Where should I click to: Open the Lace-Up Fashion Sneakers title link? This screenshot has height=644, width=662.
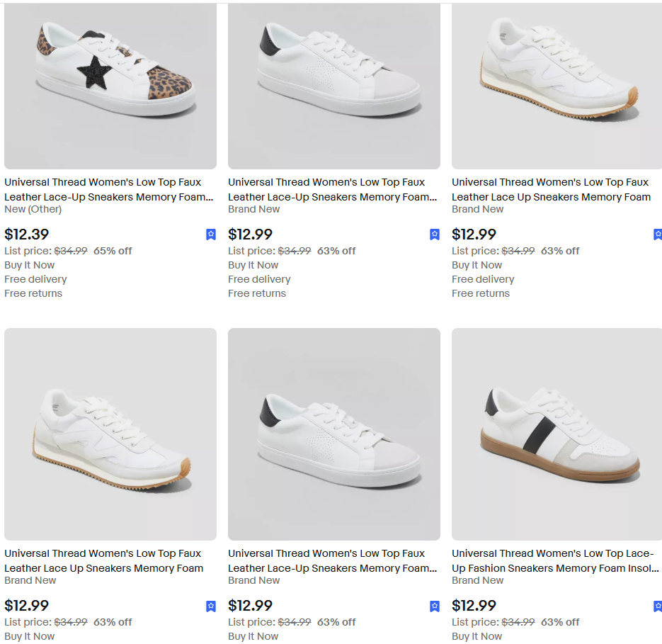[x=555, y=561]
